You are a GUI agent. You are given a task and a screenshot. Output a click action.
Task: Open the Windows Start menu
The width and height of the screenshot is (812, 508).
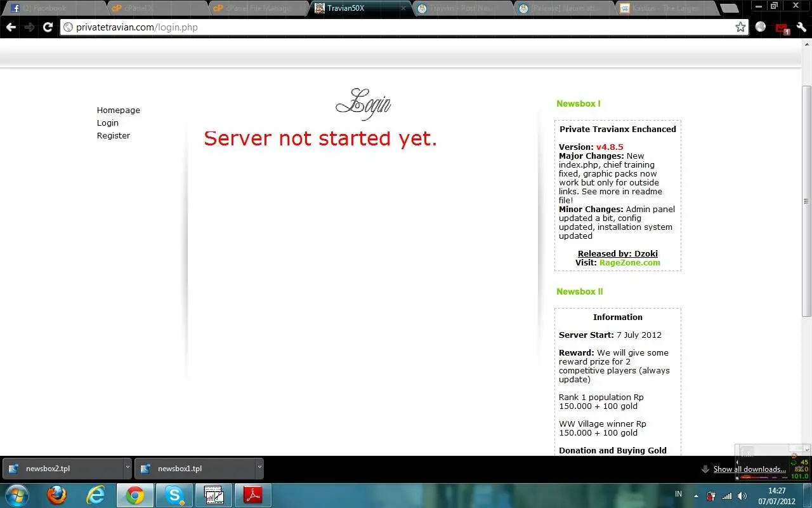pos(16,495)
